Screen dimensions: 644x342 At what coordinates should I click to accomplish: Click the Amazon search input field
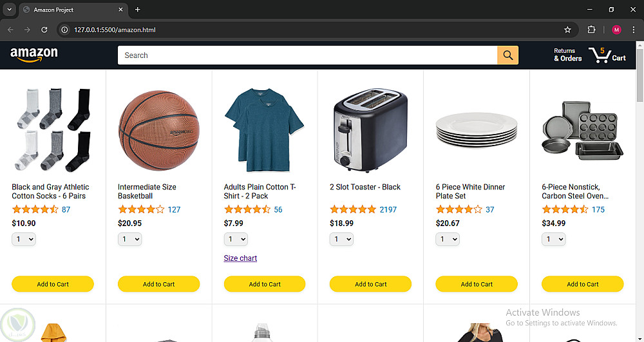307,55
